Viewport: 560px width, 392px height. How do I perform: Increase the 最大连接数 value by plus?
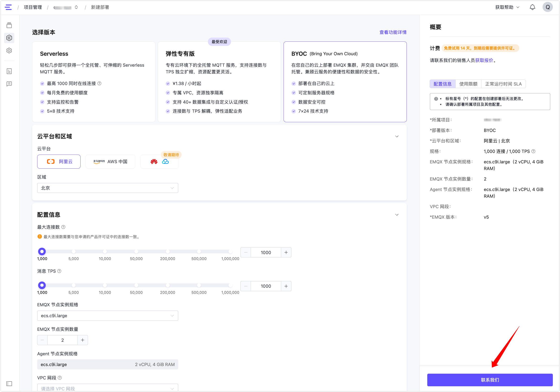[x=286, y=252]
